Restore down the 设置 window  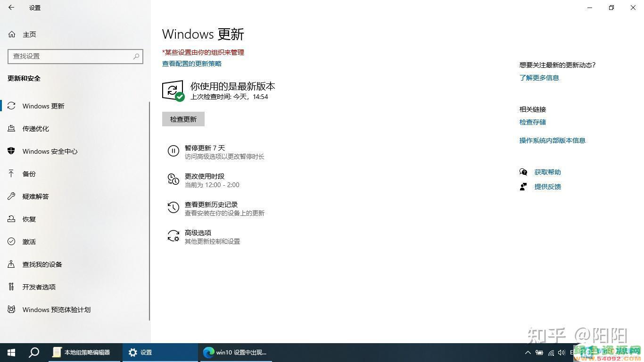(x=611, y=8)
